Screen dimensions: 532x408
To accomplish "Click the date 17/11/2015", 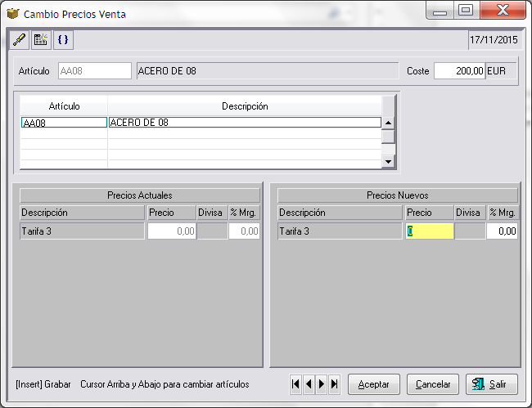I will (494, 40).
